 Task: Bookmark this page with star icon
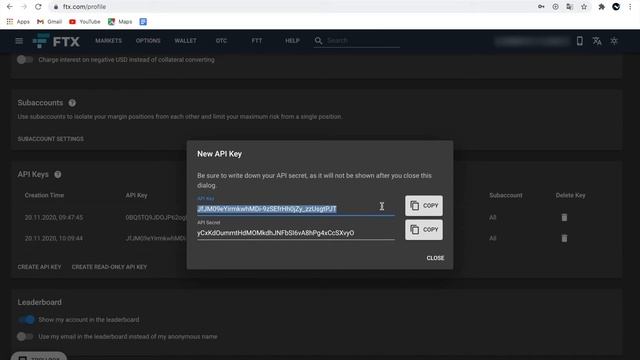click(584, 7)
